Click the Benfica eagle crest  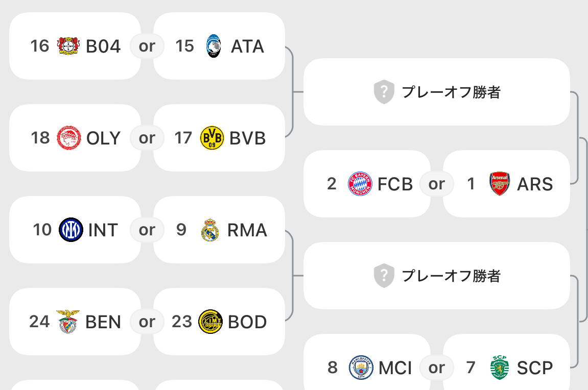(68, 322)
